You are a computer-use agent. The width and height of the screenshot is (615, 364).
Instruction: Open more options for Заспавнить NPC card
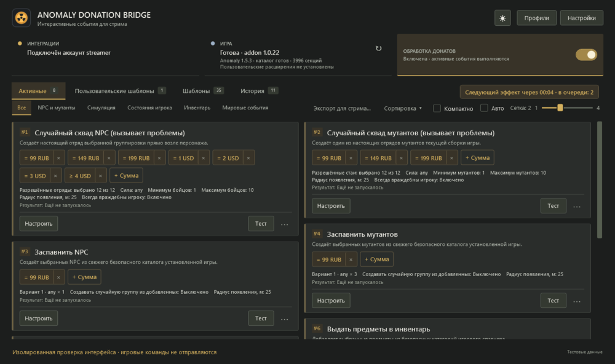[284, 319]
